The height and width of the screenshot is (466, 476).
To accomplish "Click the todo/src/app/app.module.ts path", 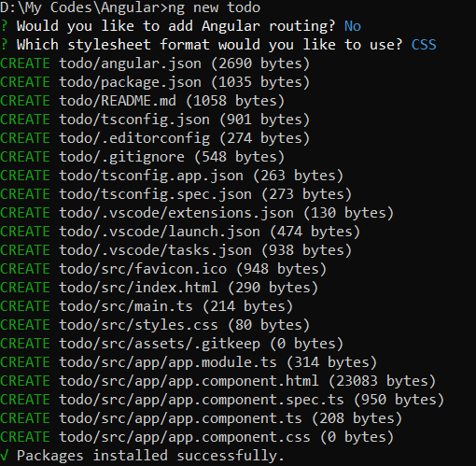I will tap(168, 362).
